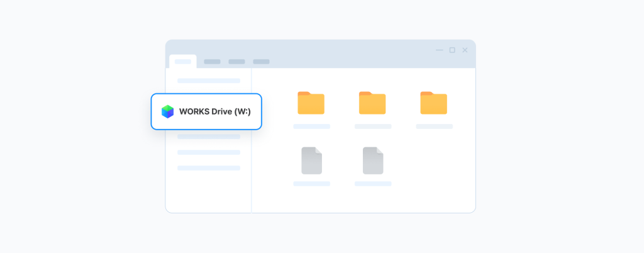Select the bottom sidebar item
Screen dimensions: 644x253
point(208,168)
